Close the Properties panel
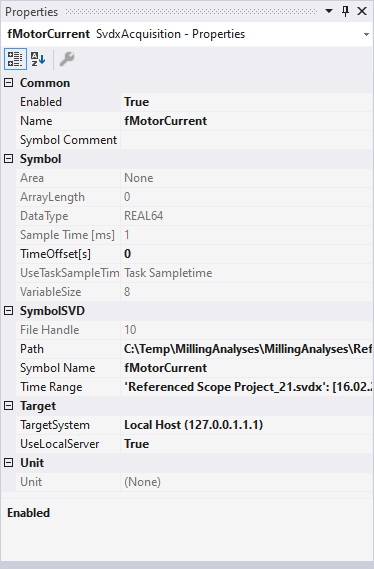This screenshot has height=569, width=374. tap(362, 11)
